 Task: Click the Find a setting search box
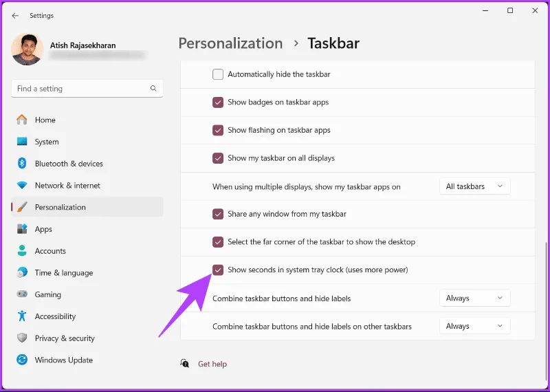pyautogui.click(x=87, y=89)
